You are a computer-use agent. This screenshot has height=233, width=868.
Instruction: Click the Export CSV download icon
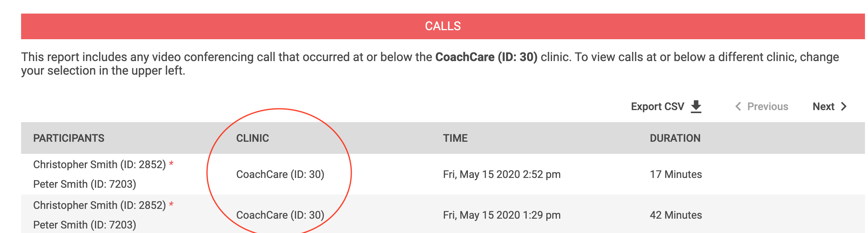pos(695,106)
